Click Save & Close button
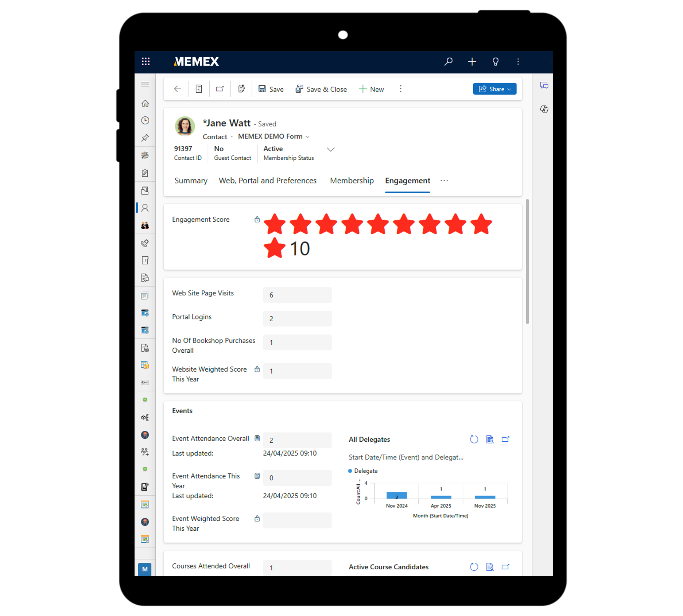Image resolution: width=683 pixels, height=616 pixels. 321,89
